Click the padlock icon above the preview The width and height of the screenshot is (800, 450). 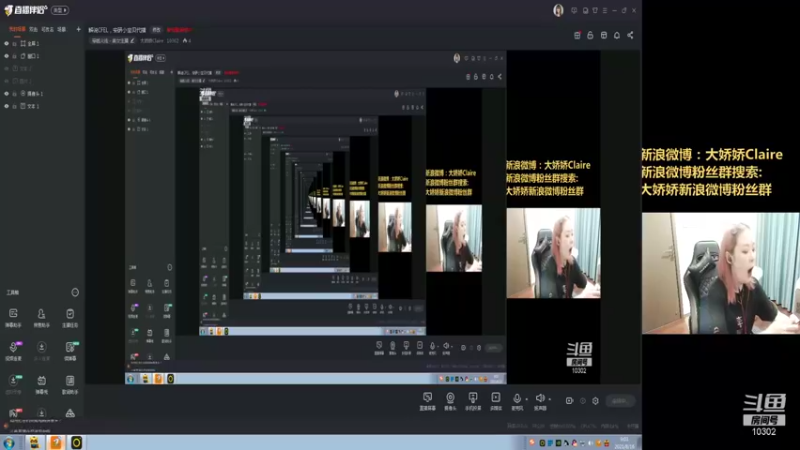click(x=590, y=35)
